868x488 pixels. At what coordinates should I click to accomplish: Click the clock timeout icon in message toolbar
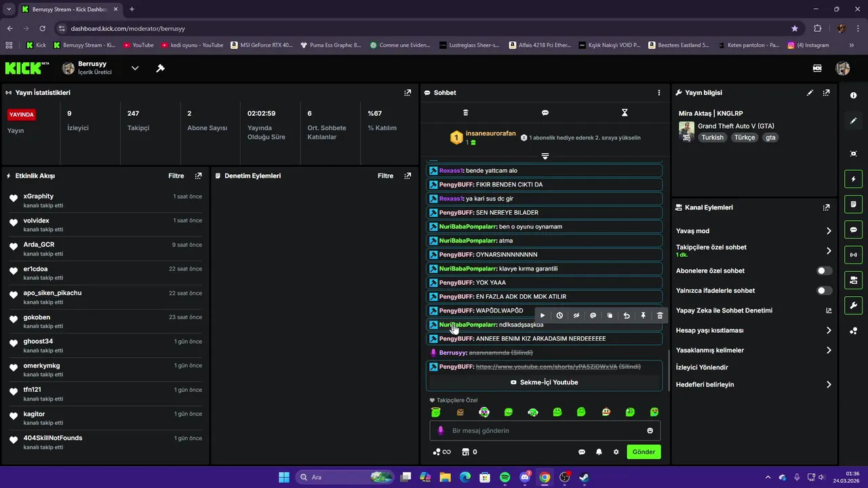tap(559, 315)
